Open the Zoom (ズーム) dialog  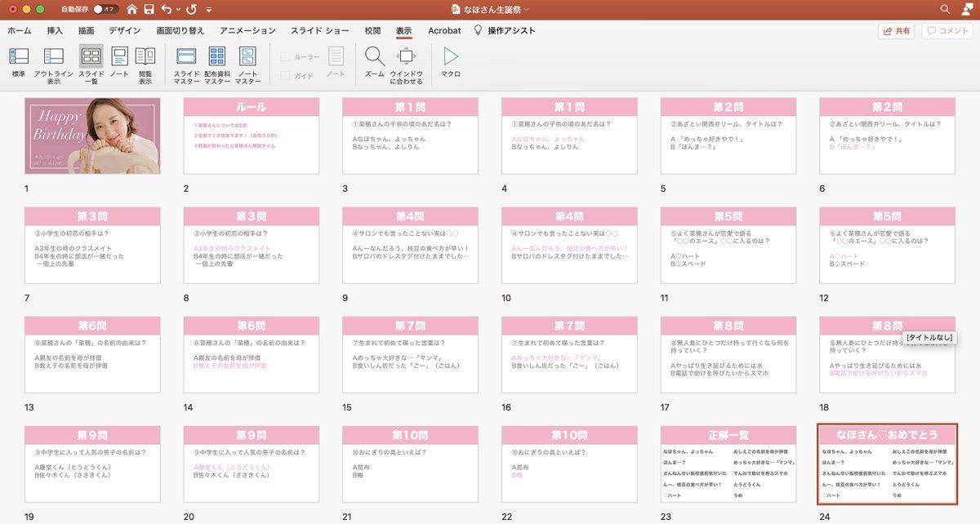375,63
